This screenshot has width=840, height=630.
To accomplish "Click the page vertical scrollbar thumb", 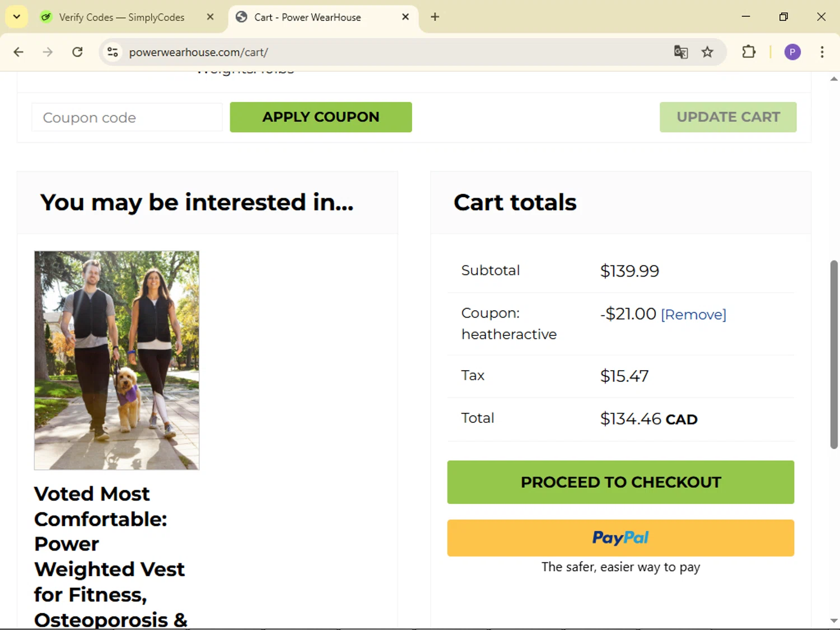I will click(834, 354).
